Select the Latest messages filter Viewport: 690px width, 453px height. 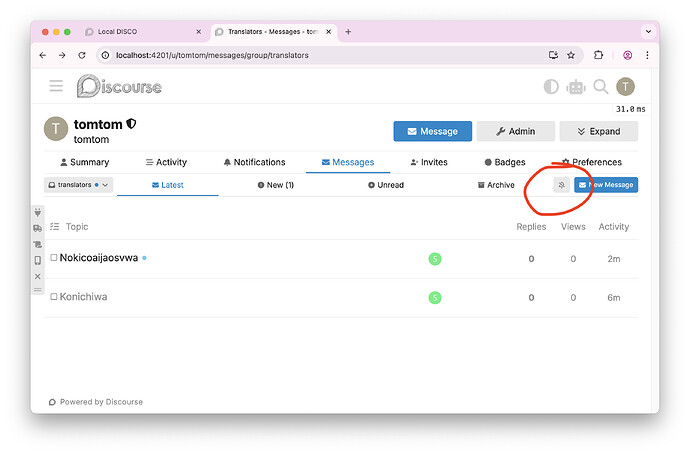coord(168,185)
